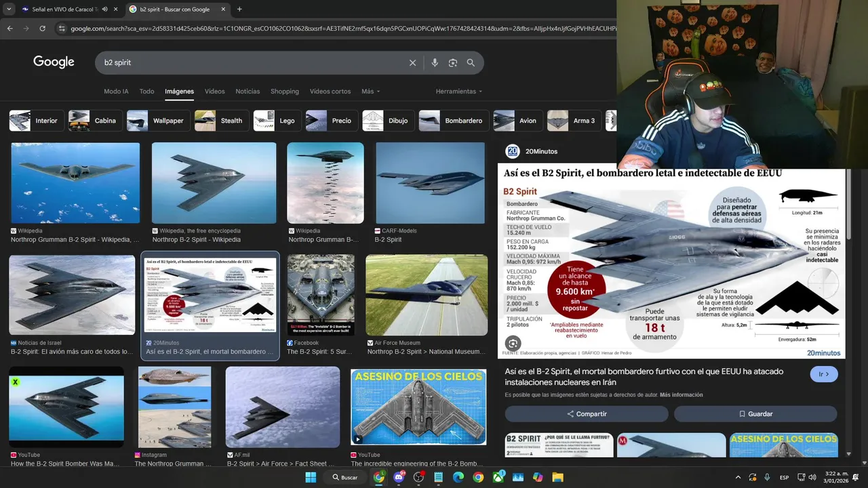The height and width of the screenshot is (488, 868).
Task: Switch to the Shopping tab
Action: 285,91
